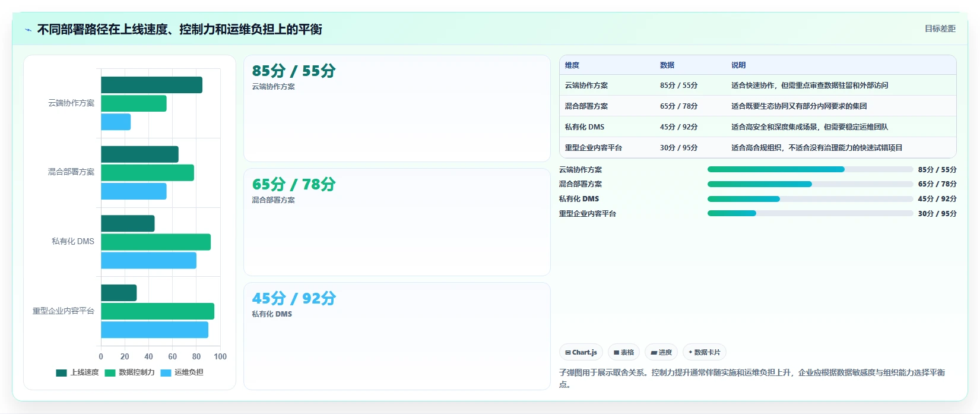Toggle the 上线速度 legend item
The width and height of the screenshot is (980, 414).
click(x=78, y=372)
